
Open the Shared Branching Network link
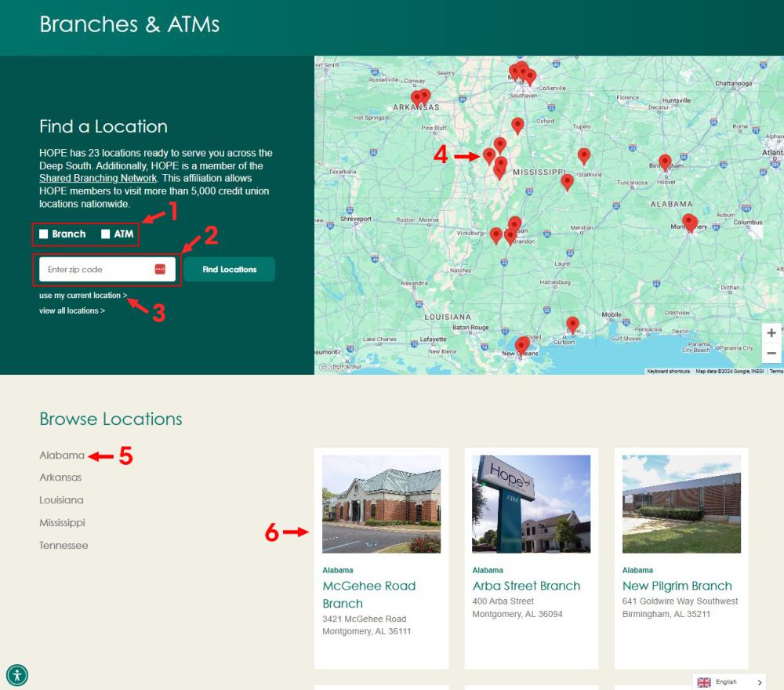(x=98, y=179)
